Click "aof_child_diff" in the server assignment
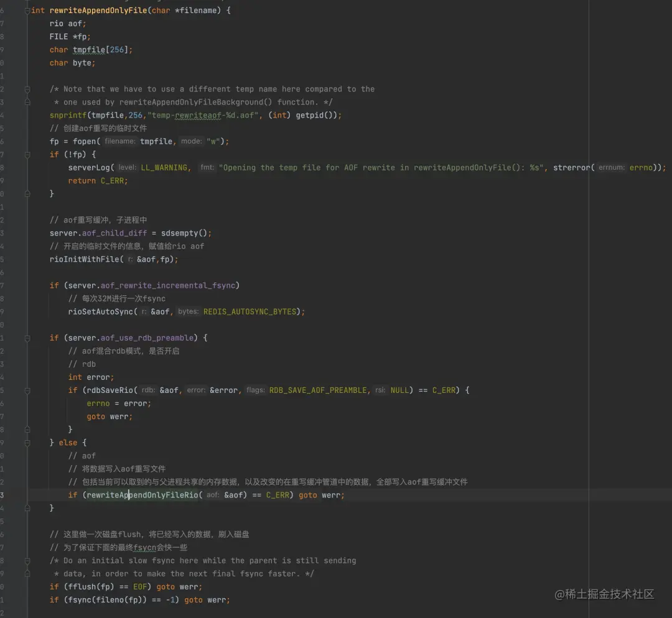 click(x=114, y=233)
